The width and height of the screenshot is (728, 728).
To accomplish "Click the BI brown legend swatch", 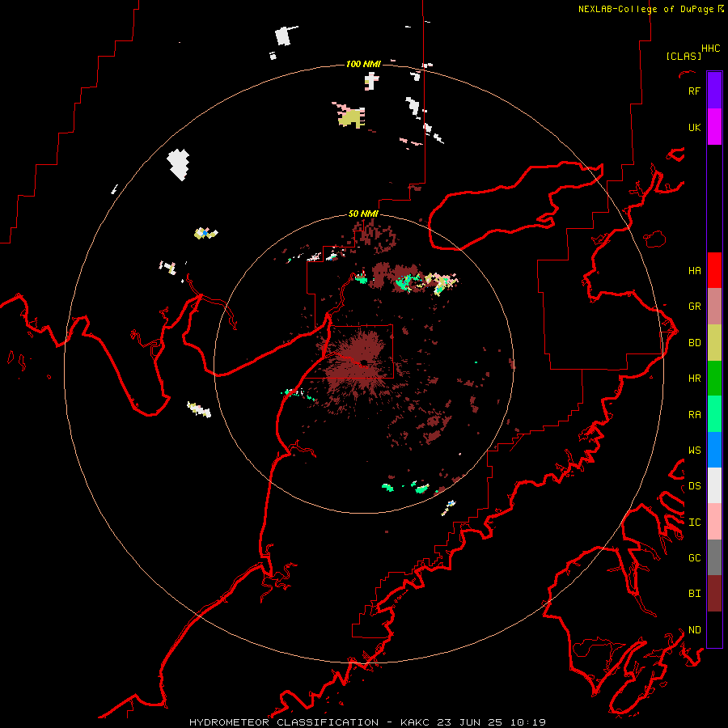I will (714, 594).
